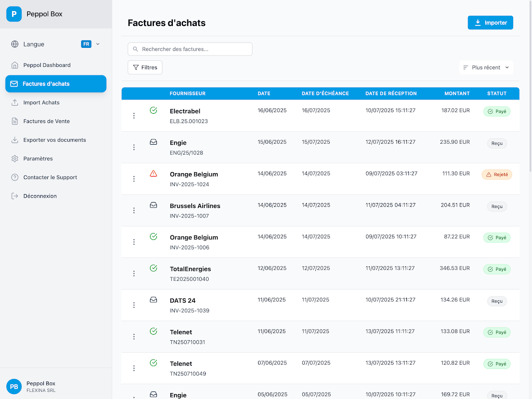Click the Peppol Dashboard home icon

pyautogui.click(x=14, y=65)
